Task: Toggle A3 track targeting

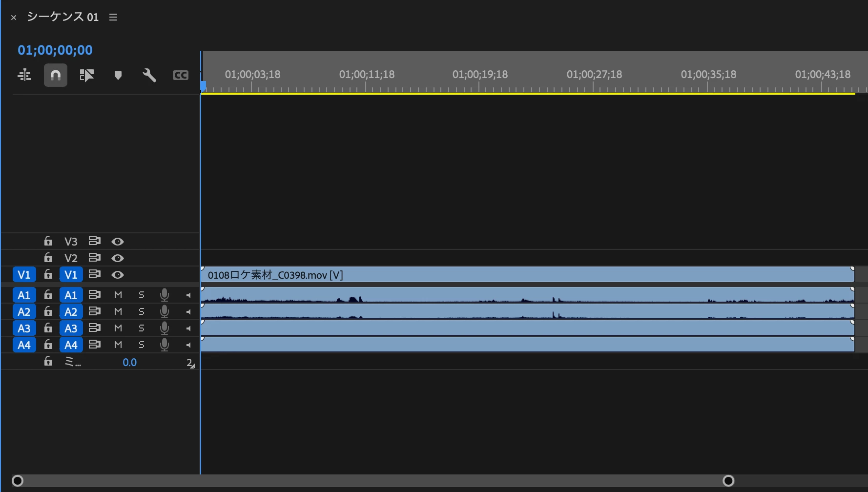Action: 71,328
